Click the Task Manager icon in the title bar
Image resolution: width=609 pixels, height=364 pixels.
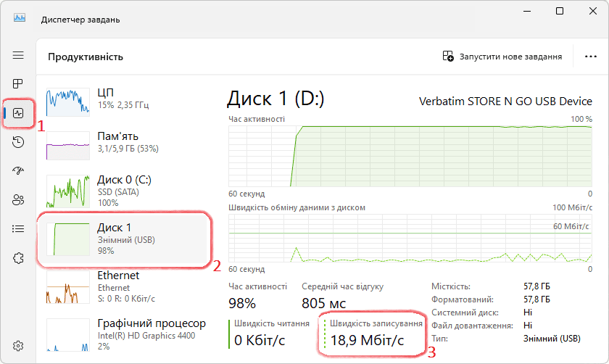pos(20,18)
